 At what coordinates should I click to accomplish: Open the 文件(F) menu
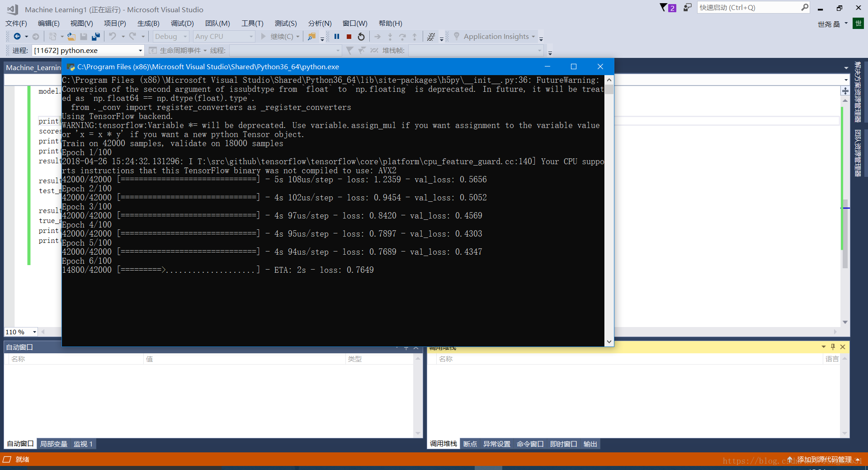[x=16, y=24]
